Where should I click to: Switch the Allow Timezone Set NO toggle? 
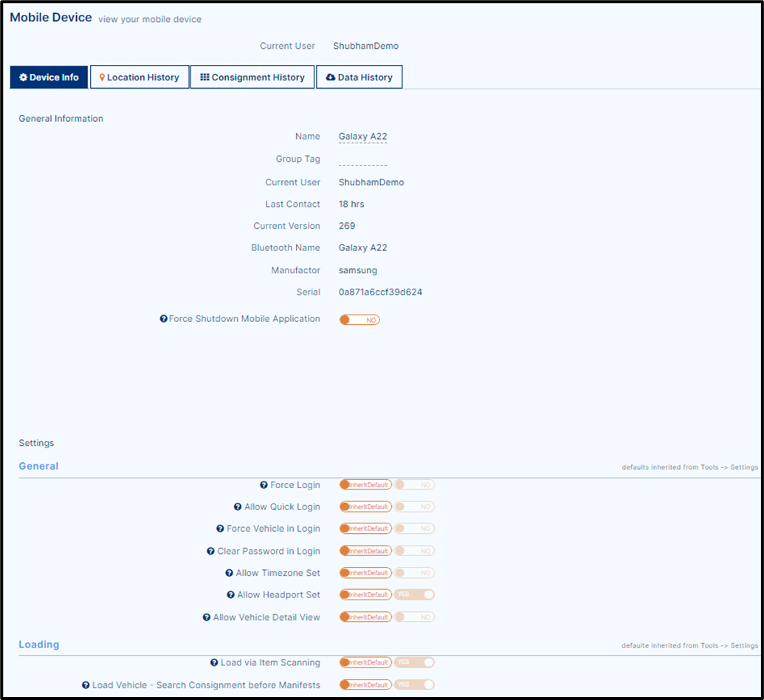414,573
